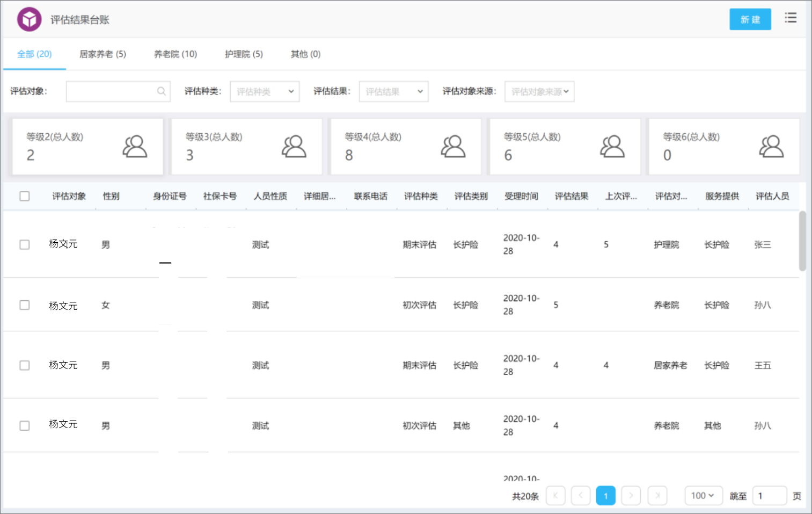
Task: Click the 新建 button
Action: click(x=750, y=19)
